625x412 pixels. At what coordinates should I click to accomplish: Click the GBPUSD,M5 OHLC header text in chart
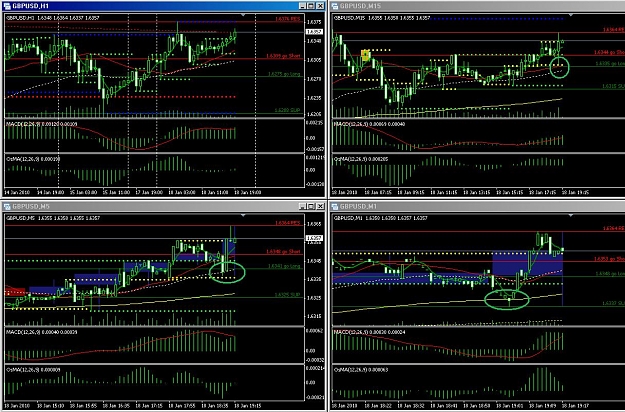pyautogui.click(x=53, y=218)
